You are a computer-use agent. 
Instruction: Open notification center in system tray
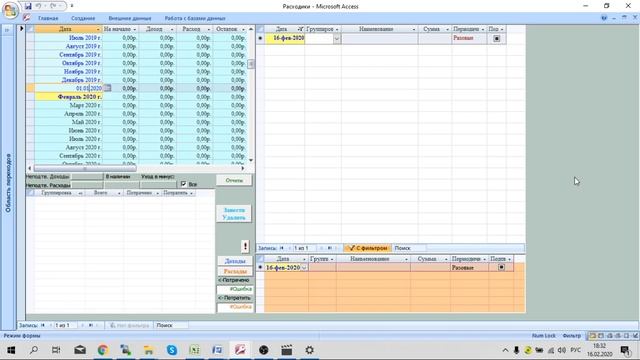[x=625, y=350]
